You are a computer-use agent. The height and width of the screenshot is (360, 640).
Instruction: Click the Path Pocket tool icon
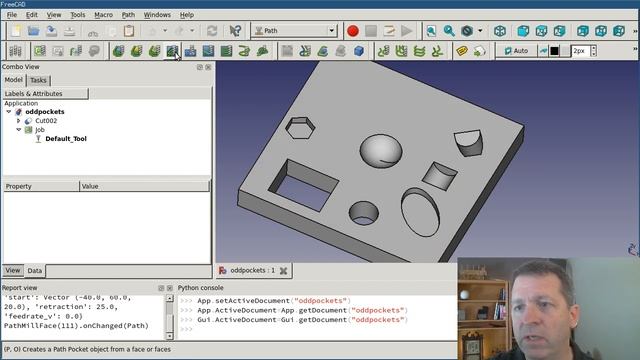[172, 51]
